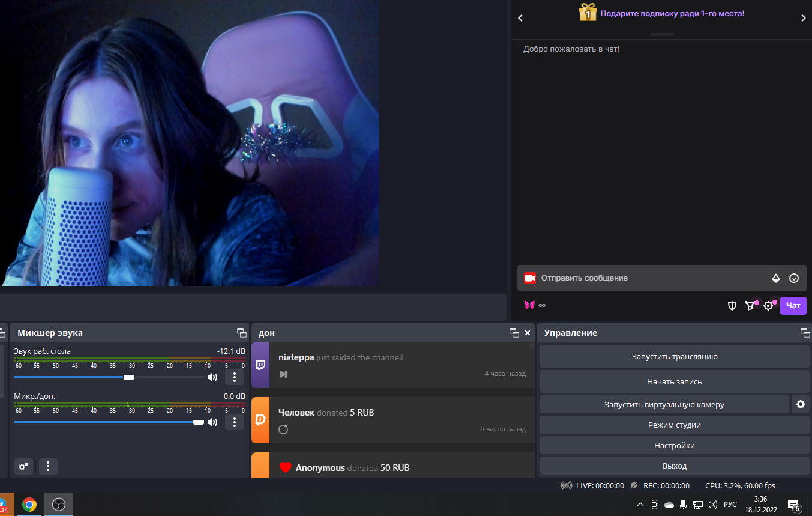Click the 6 часов назад timestamp
Image resolution: width=812 pixels, height=516 pixels.
(x=502, y=429)
